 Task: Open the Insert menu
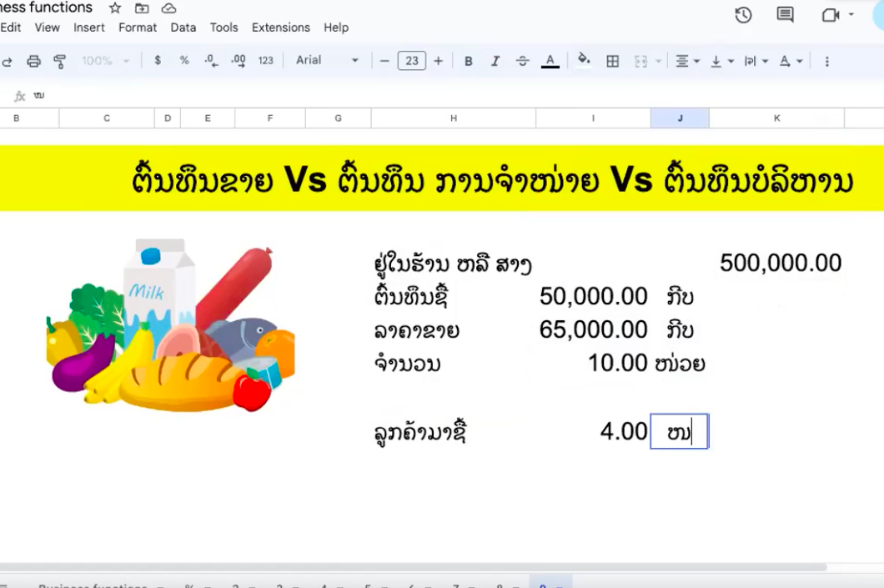click(89, 28)
